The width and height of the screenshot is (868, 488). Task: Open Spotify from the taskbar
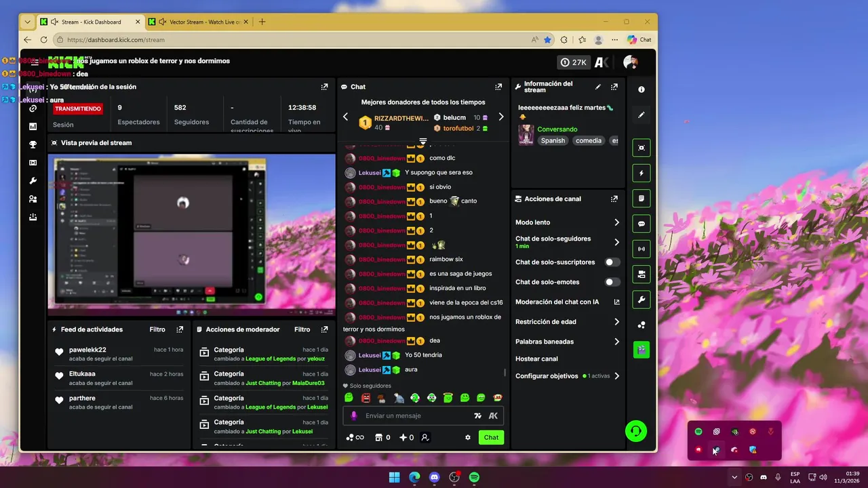click(x=475, y=477)
